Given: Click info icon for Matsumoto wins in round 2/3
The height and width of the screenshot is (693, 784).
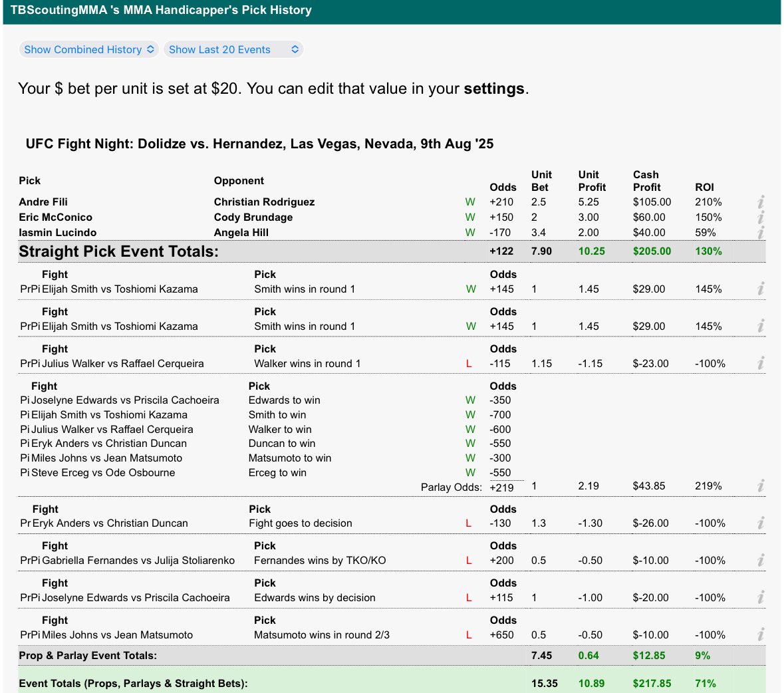Looking at the screenshot, I should click(761, 634).
